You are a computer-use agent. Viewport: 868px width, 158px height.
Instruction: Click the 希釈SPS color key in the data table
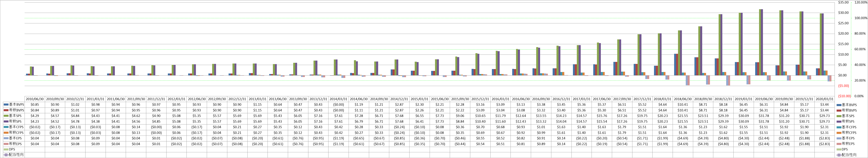6,121
